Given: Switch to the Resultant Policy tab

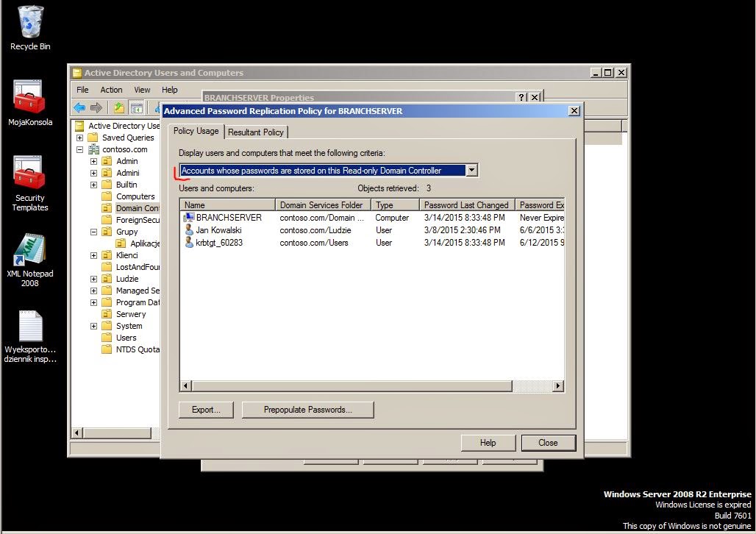Looking at the screenshot, I should (255, 132).
